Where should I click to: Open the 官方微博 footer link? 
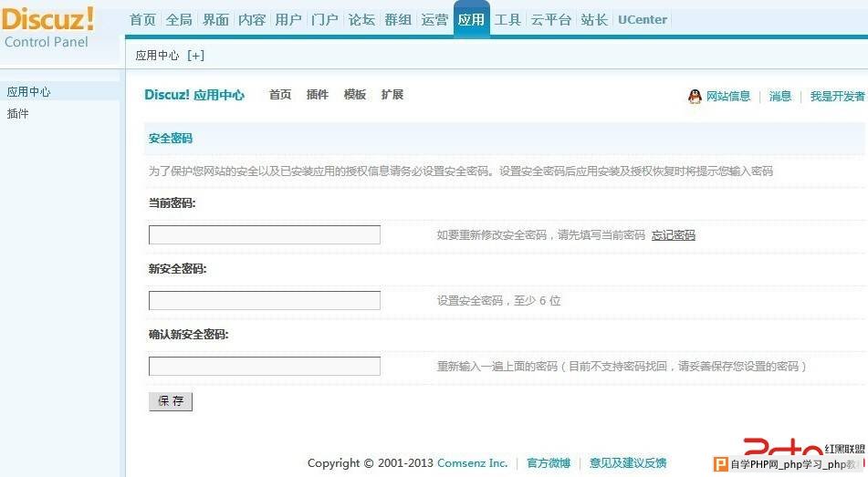549,463
